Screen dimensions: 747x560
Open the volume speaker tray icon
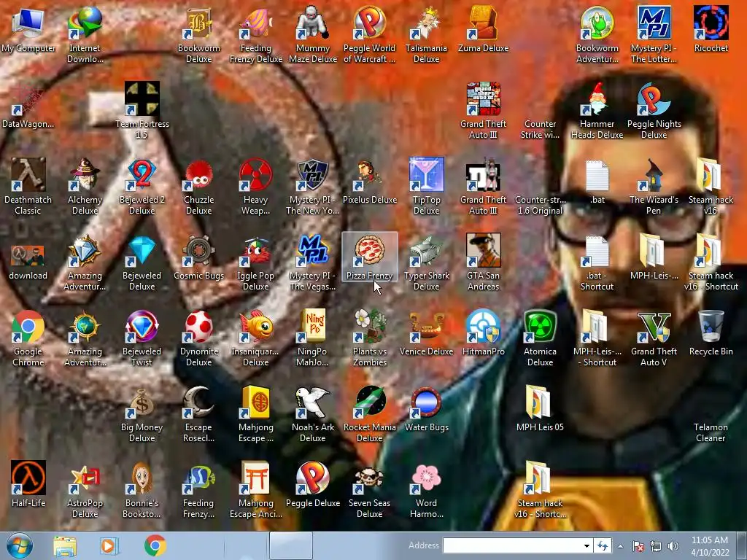click(673, 546)
